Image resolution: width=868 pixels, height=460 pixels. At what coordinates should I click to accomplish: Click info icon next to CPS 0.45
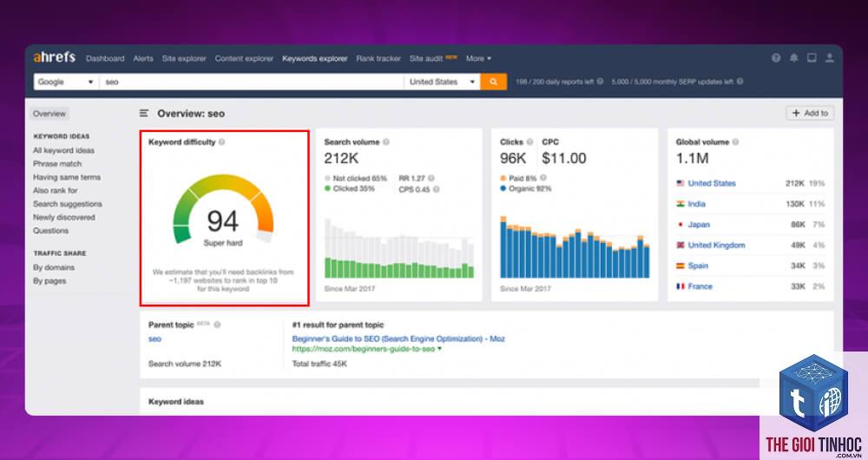point(437,190)
